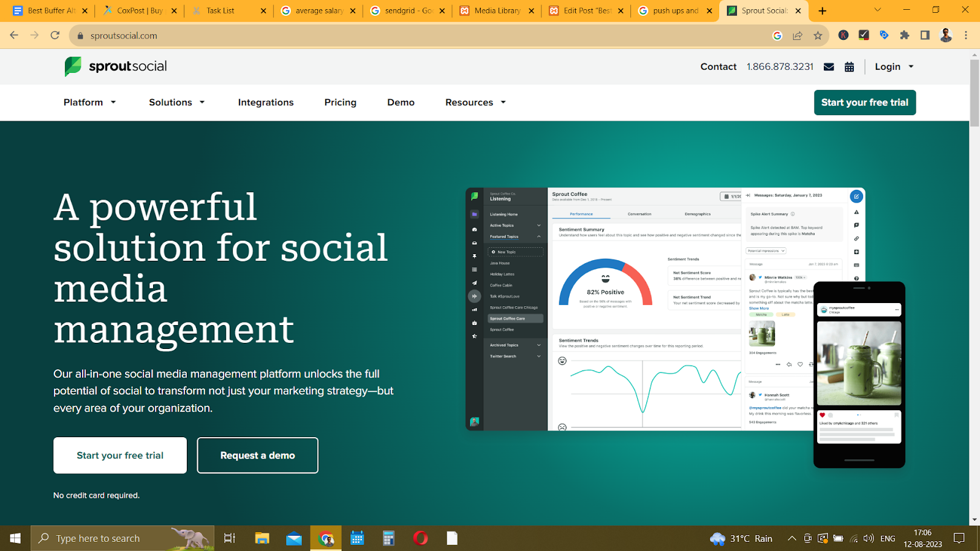980x551 pixels.
Task: Open the Integrations menu item
Action: coord(266,102)
